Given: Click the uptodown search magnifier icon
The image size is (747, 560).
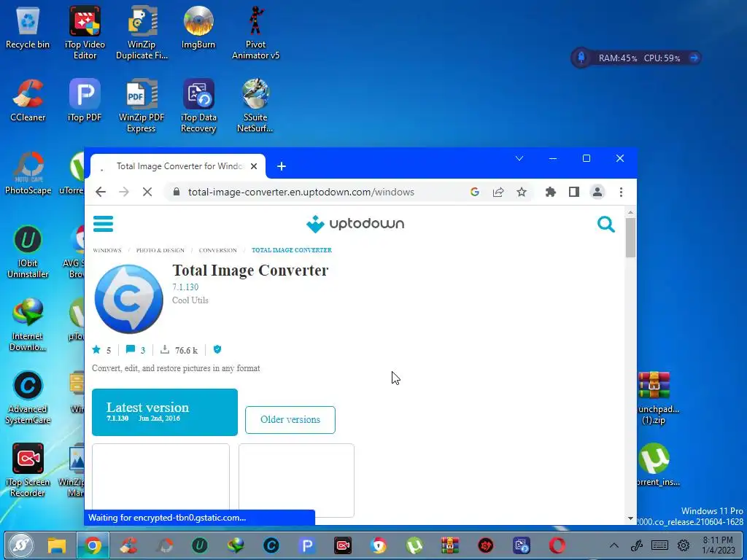Looking at the screenshot, I should [x=605, y=224].
